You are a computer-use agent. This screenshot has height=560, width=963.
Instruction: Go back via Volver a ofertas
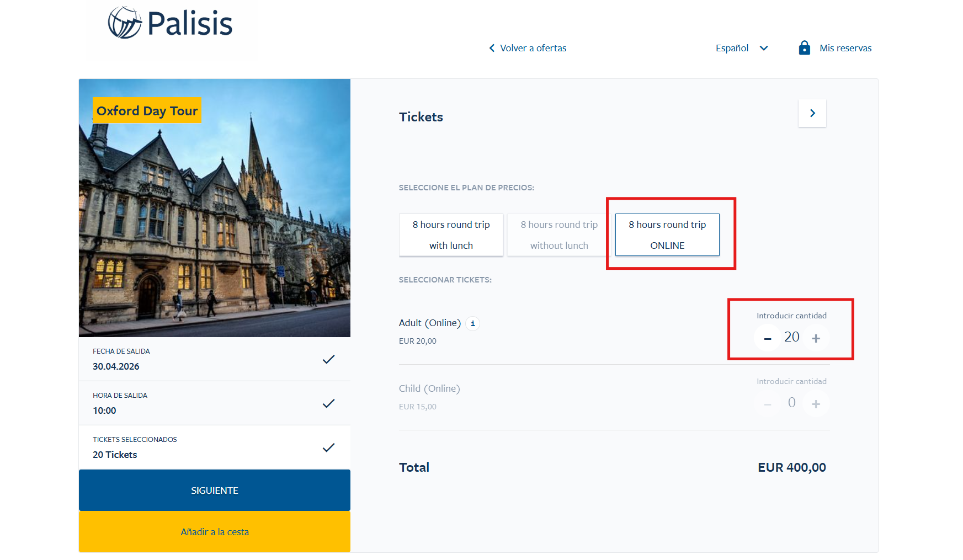click(528, 48)
